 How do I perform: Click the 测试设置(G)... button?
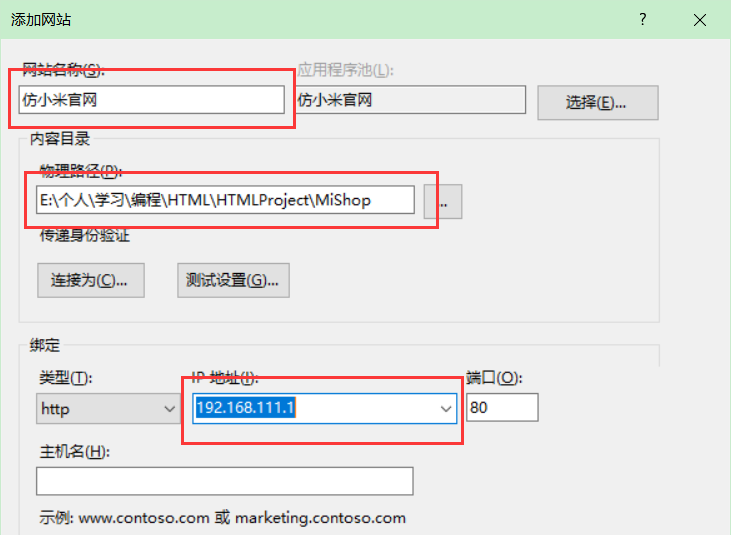tap(233, 280)
